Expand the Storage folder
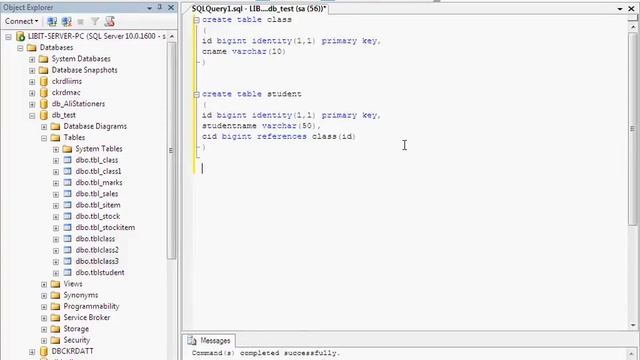 tap(44, 329)
